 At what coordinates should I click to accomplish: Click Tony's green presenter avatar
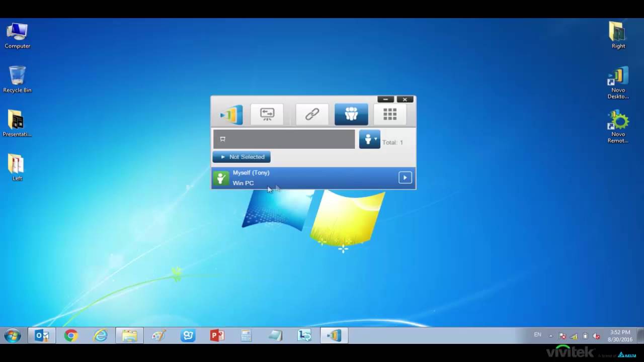point(221,177)
